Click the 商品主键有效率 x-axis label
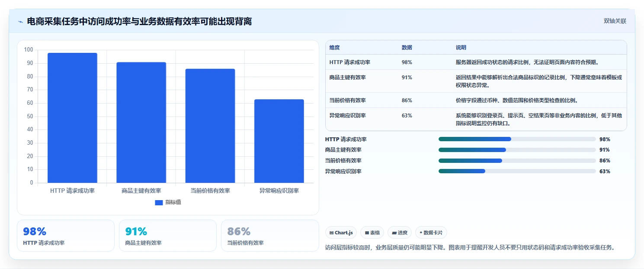The height and width of the screenshot is (269, 644). [x=141, y=191]
